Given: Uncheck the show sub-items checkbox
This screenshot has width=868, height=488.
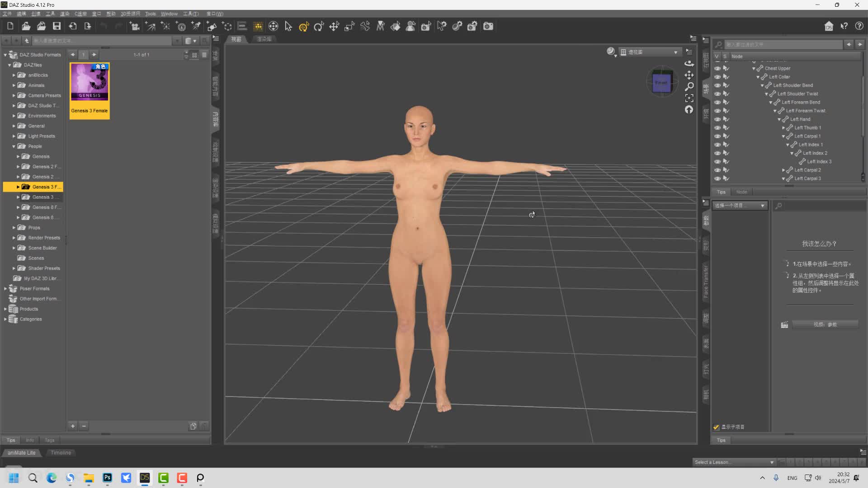Looking at the screenshot, I should (716, 427).
